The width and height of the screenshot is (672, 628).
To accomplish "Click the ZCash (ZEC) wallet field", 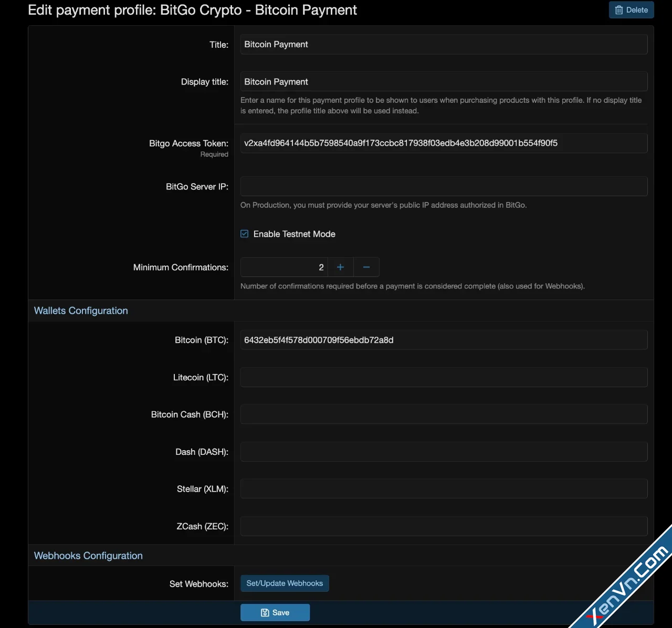I will click(x=444, y=526).
